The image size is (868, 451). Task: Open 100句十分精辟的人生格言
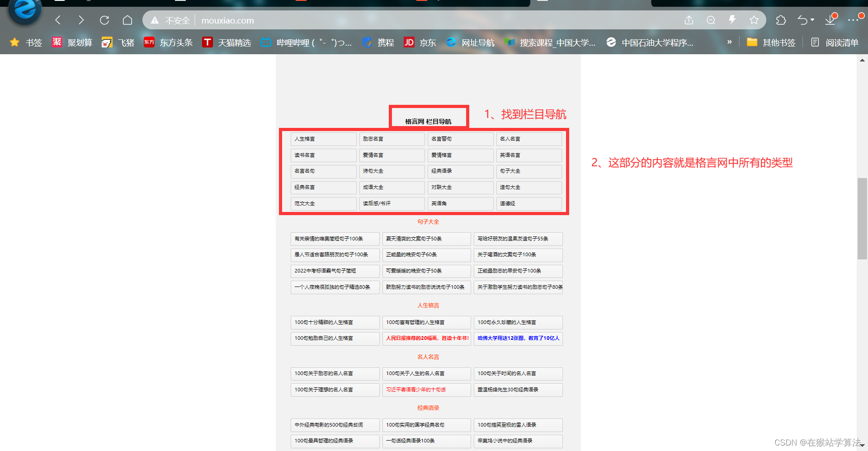coord(335,322)
